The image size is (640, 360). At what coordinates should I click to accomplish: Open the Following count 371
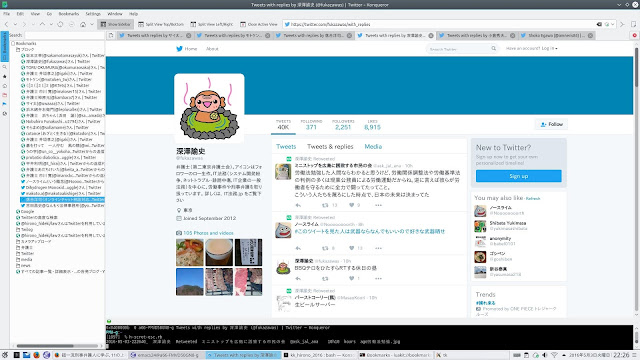click(311, 124)
